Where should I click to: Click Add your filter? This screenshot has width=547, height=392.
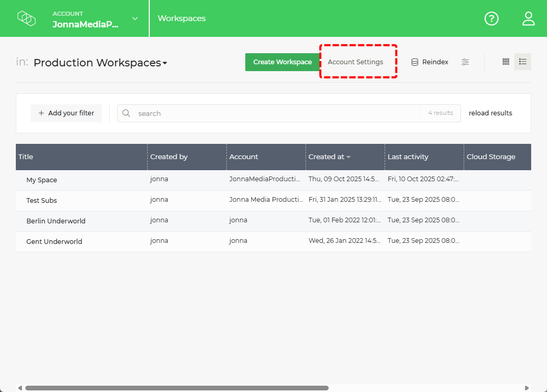66,113
